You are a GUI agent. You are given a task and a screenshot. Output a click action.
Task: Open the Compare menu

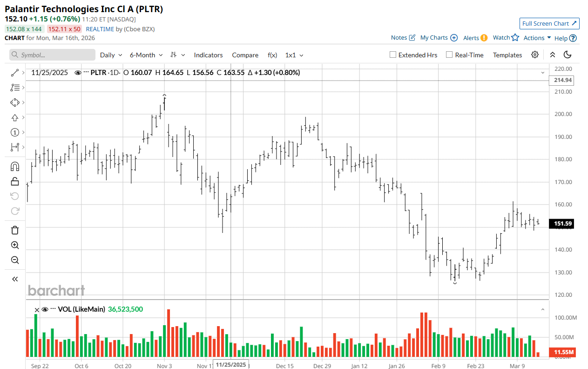(245, 55)
